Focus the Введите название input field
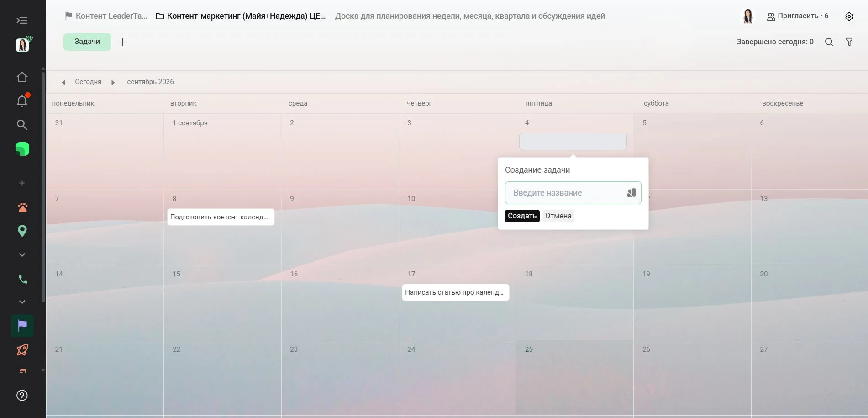 [573, 193]
